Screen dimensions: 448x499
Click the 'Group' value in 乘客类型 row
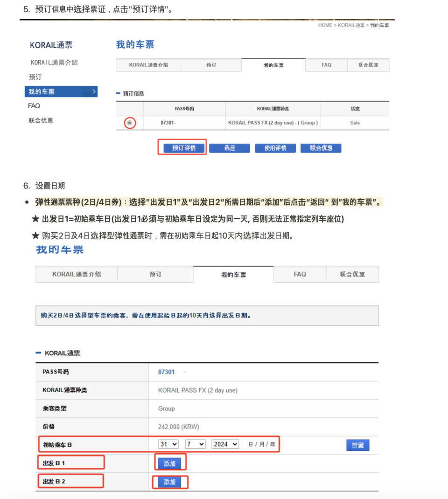point(167,409)
